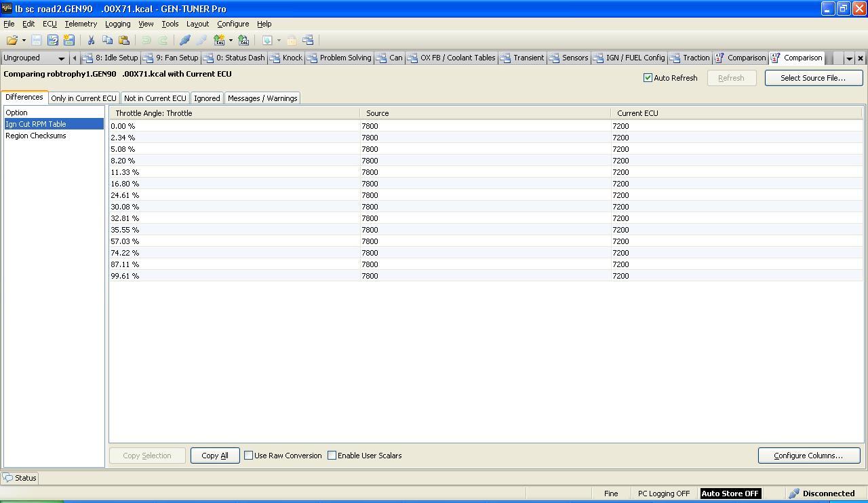868x503 pixels.
Task: Click the layout pages icon at toolbar end
Action: [308, 41]
